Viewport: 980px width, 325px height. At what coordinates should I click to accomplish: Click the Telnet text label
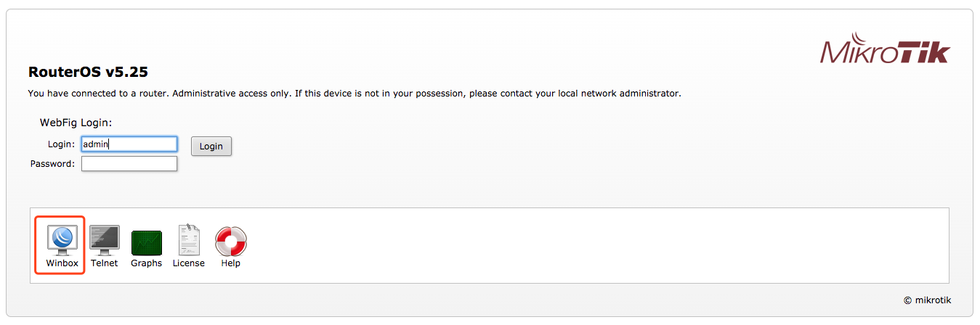tap(104, 263)
